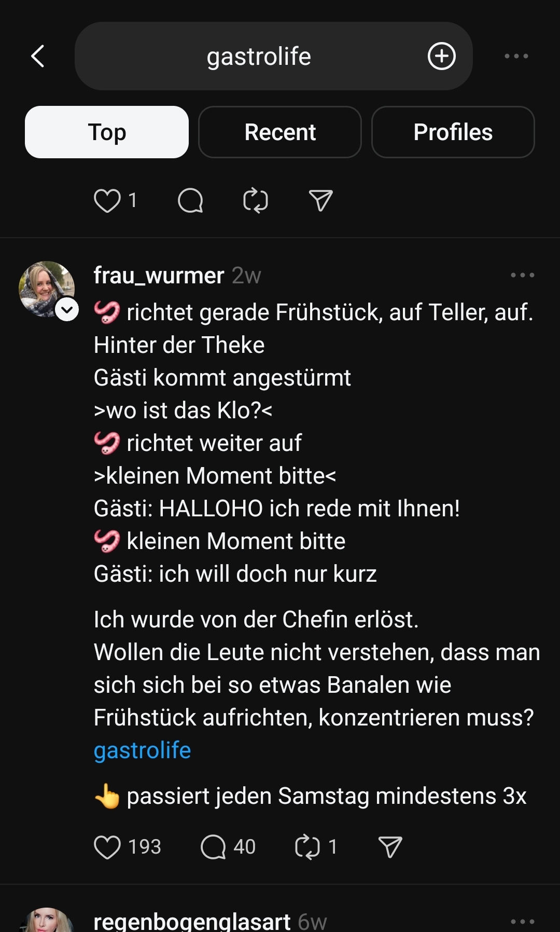
Task: Tap the gastrolife search field
Action: click(x=259, y=56)
